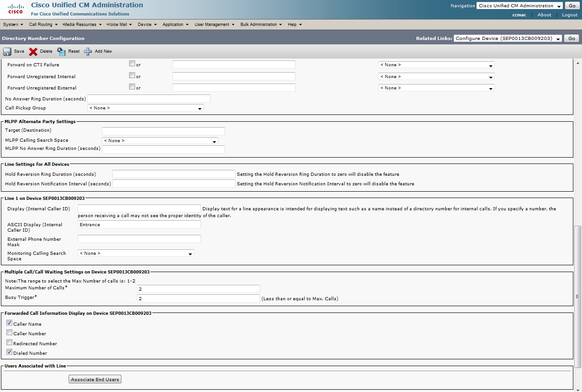Enable the Caller Number checkbox
This screenshot has width=582, height=392.
point(9,333)
